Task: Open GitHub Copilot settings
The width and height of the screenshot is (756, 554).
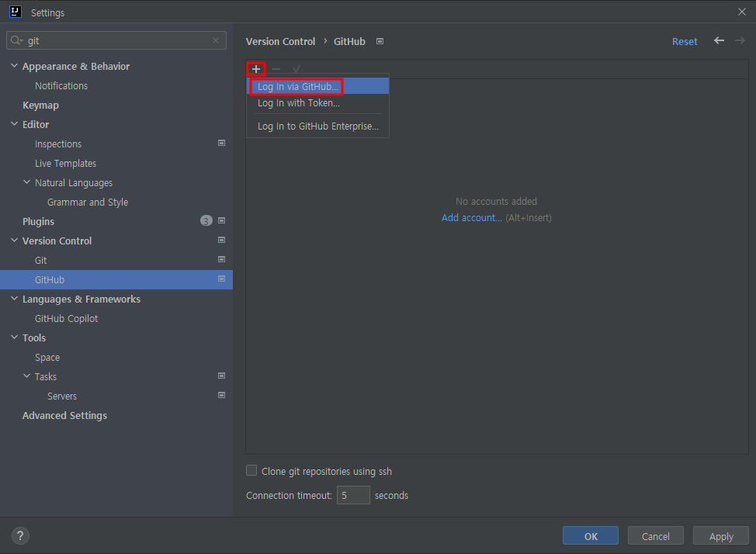Action: 67,319
